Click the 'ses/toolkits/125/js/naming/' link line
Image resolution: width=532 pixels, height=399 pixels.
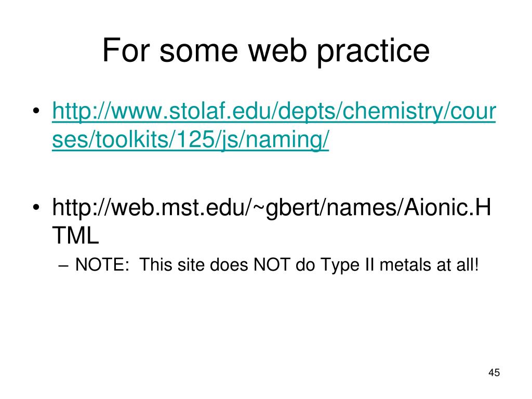point(190,139)
